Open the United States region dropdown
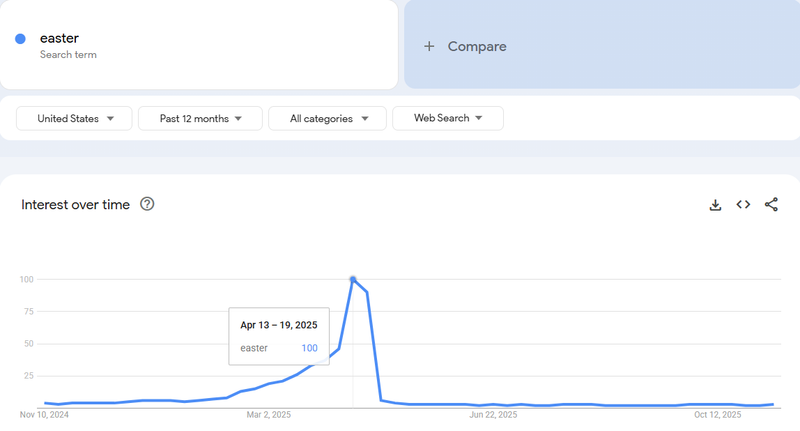The image size is (800, 431). (x=74, y=118)
